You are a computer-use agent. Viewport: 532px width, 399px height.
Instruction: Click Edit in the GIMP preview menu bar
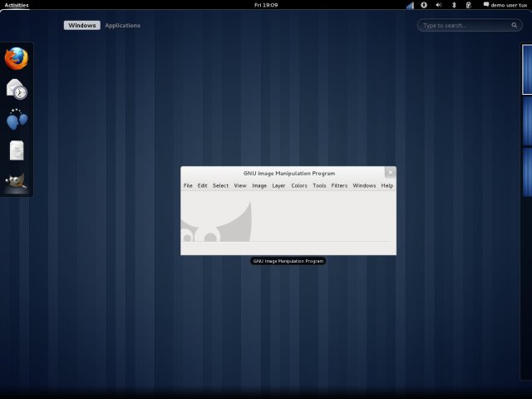point(203,185)
